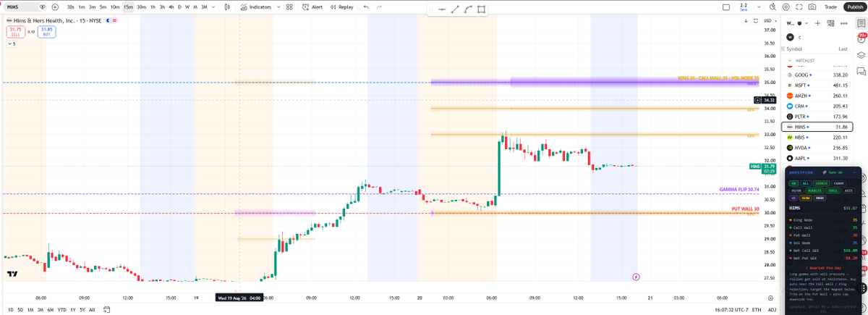Click the HIMS symbol search field
The image size is (868, 315).
click(24, 7)
